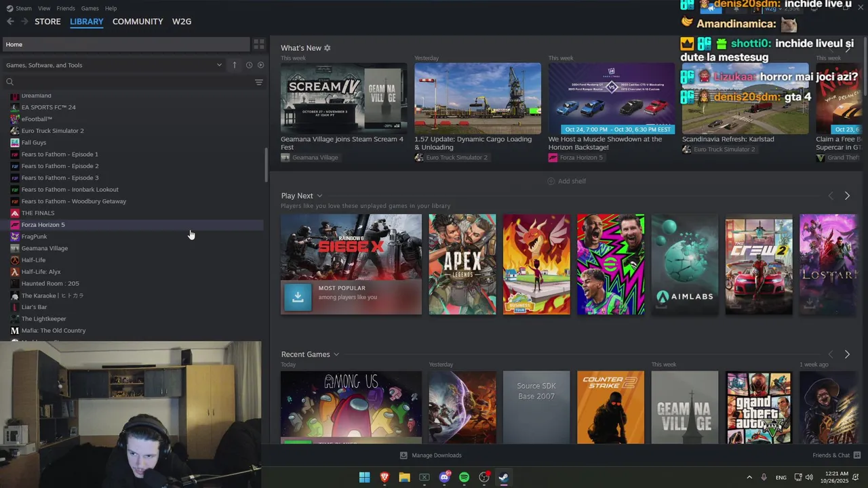Open Windows Start menu
This screenshot has width=868, height=488.
(x=364, y=477)
